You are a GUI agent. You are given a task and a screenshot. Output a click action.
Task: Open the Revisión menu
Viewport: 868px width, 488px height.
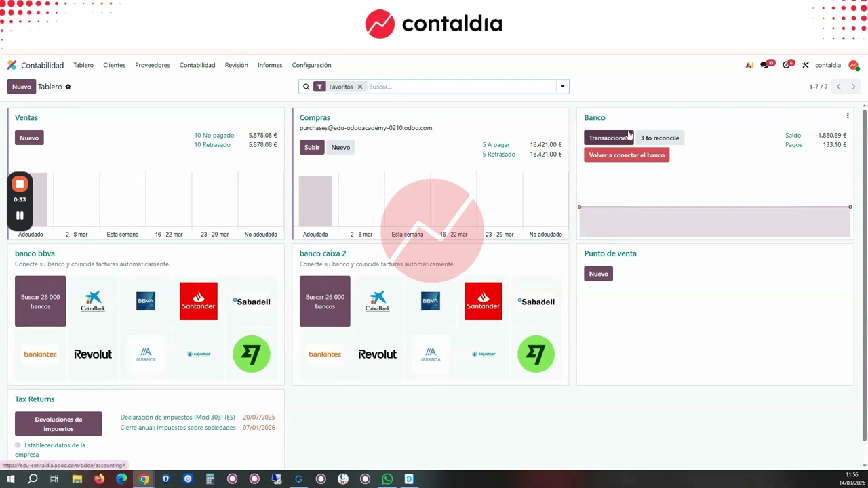[x=237, y=65]
